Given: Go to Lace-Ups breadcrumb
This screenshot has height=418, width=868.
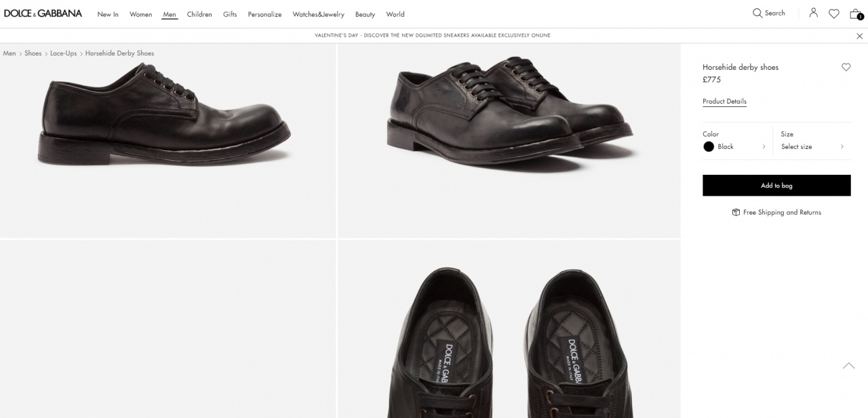Looking at the screenshot, I should 63,54.
